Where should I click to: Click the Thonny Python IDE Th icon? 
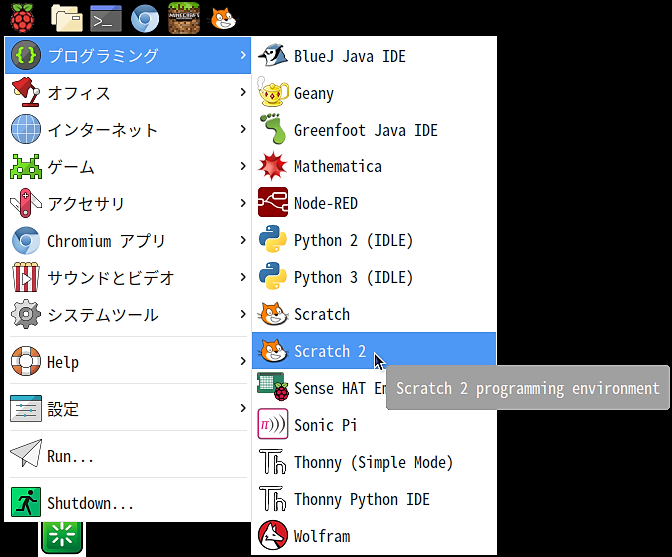273,498
